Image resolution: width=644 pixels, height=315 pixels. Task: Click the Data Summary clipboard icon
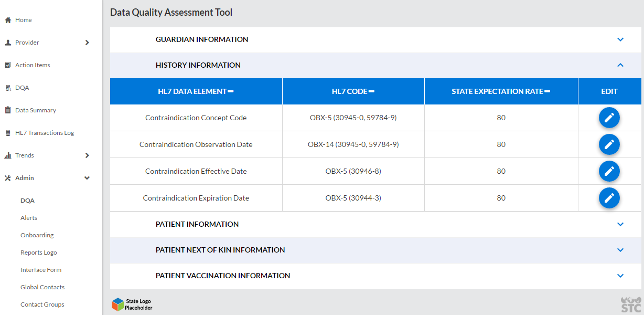tap(8, 110)
